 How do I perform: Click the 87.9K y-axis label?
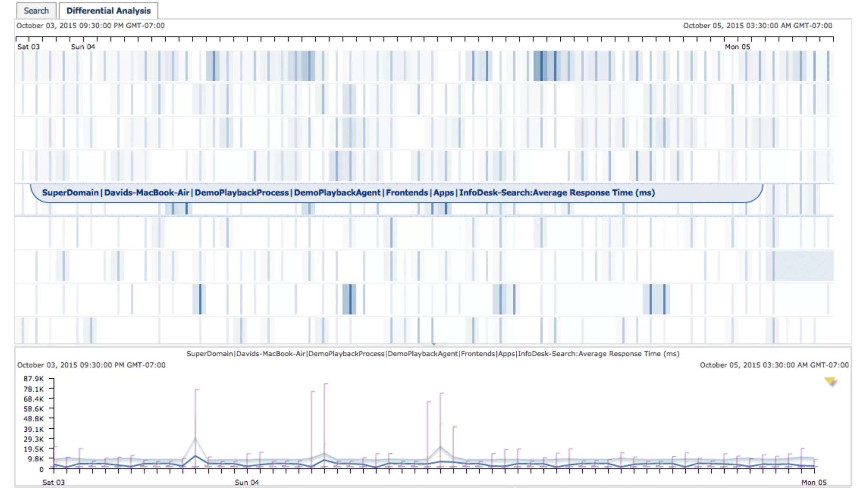(33, 378)
